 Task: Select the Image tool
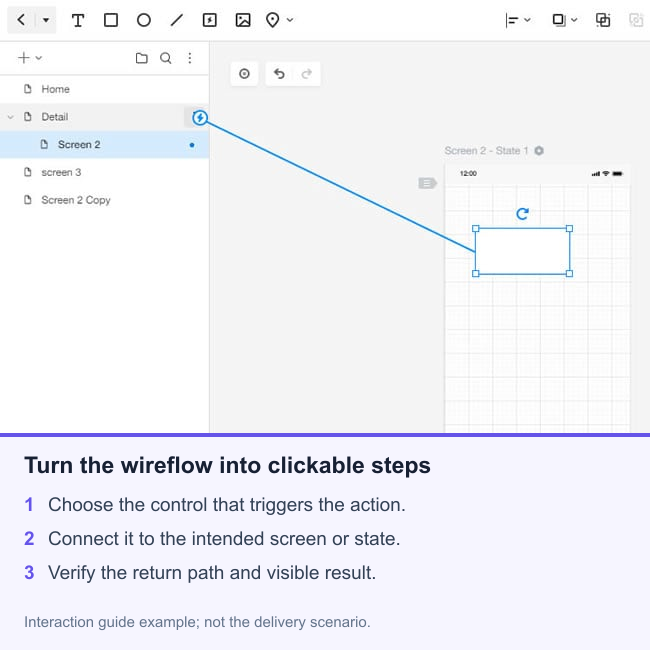243,20
